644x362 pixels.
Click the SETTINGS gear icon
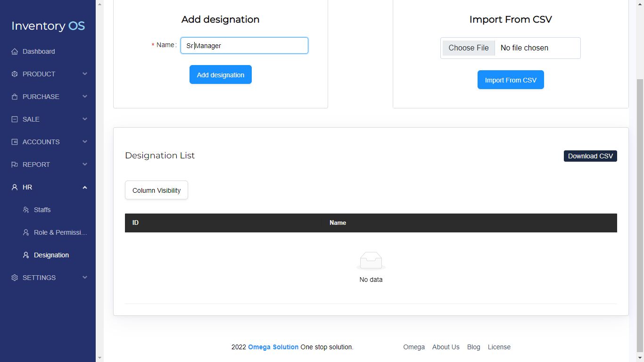[15, 278]
